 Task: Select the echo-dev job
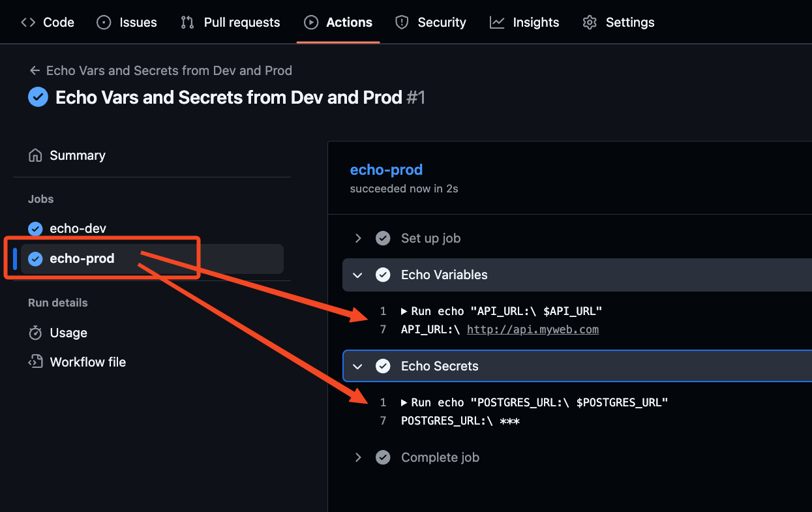78,228
